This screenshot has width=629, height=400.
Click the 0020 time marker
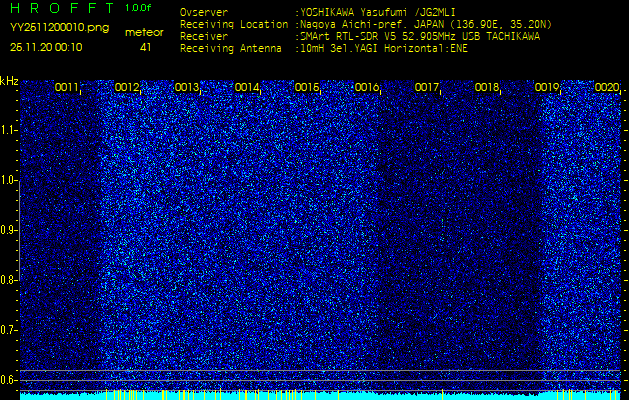pos(607,87)
